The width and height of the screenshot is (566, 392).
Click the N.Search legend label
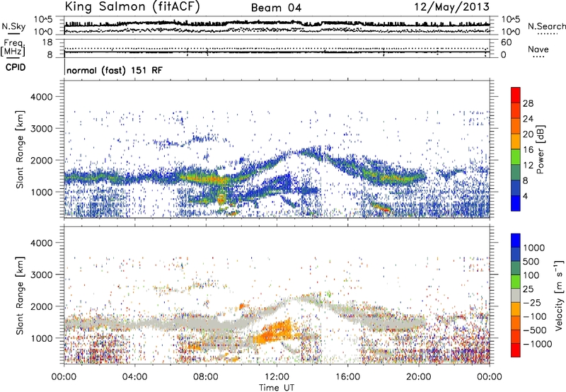(x=547, y=26)
